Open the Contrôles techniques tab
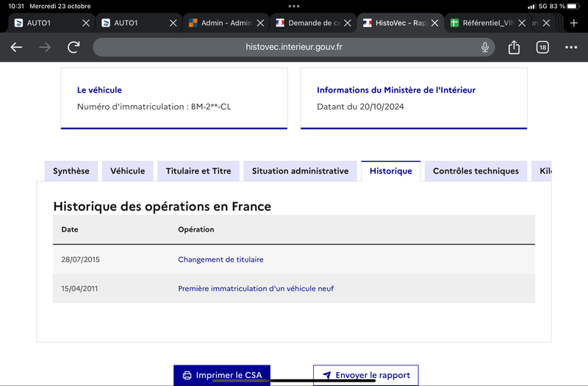 tap(476, 171)
